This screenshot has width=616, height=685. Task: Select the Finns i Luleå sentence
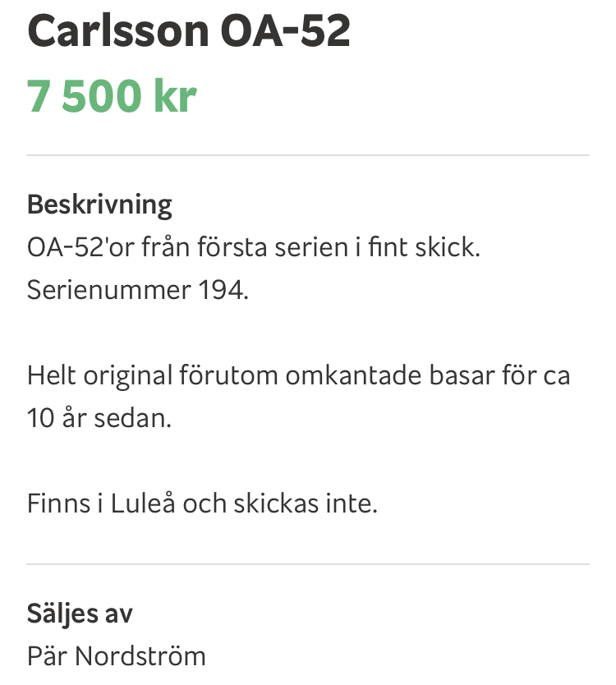(202, 503)
